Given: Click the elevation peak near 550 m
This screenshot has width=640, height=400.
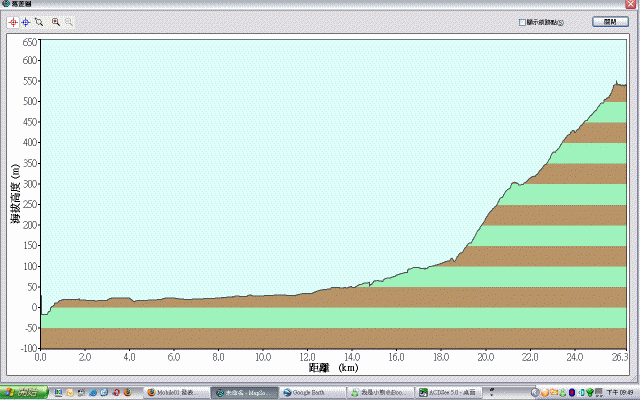Looking at the screenshot, I should coord(616,82).
